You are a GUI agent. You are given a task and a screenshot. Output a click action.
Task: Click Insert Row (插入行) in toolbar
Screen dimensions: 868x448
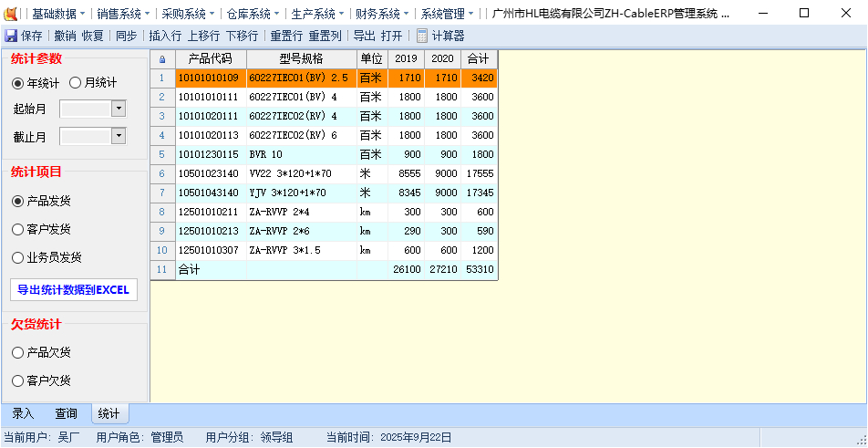point(165,36)
